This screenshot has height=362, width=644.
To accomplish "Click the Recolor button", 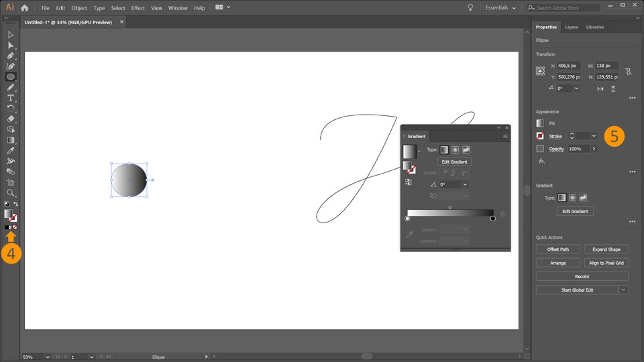I will pos(582,276).
